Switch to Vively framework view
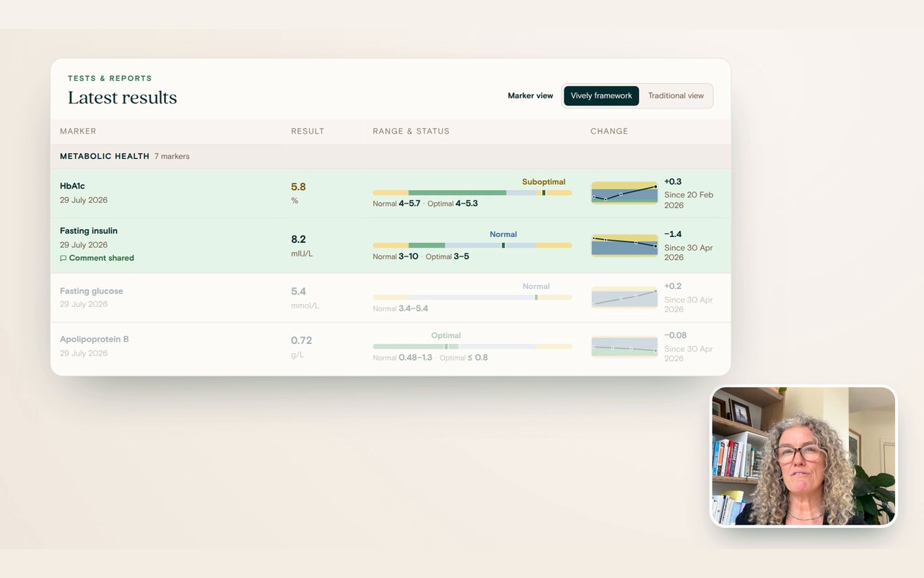 [601, 95]
